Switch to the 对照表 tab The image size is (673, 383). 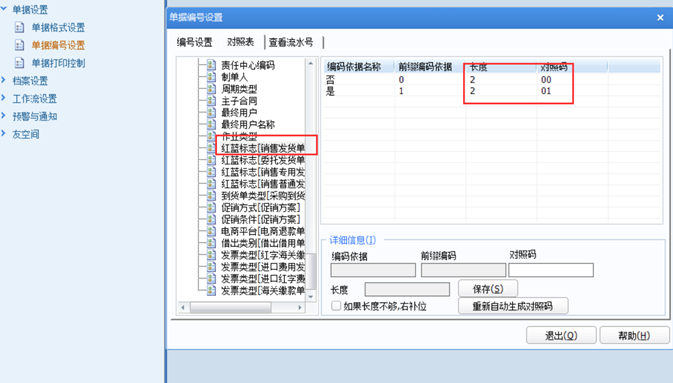240,42
